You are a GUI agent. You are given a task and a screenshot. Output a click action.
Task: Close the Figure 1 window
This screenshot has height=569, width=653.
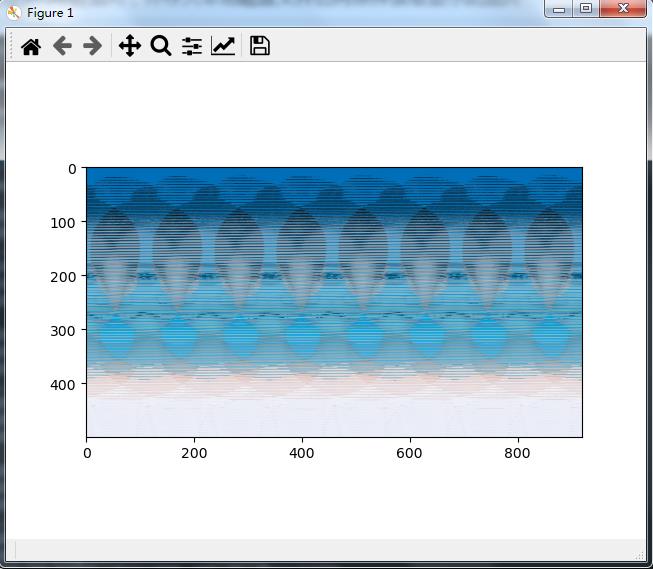click(x=623, y=8)
